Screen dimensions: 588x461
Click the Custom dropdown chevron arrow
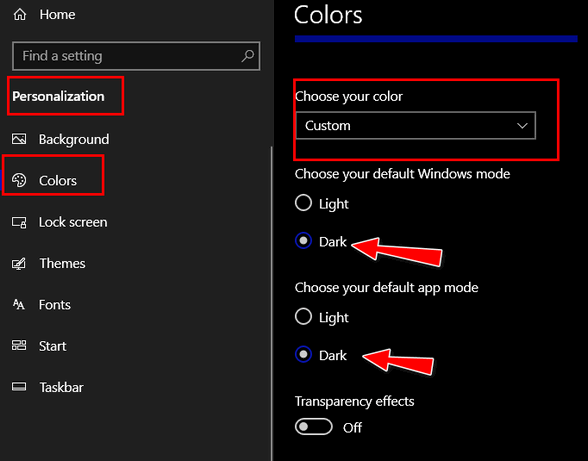[x=522, y=126]
